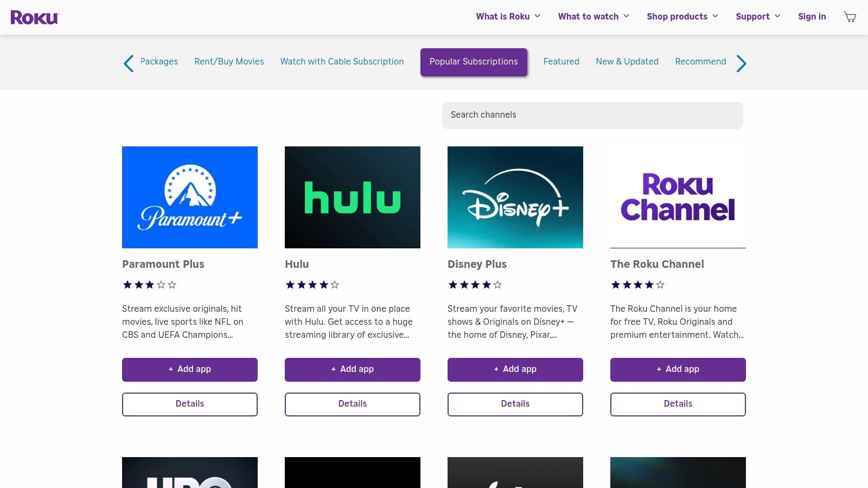View Details for The Roku Channel

(x=678, y=404)
